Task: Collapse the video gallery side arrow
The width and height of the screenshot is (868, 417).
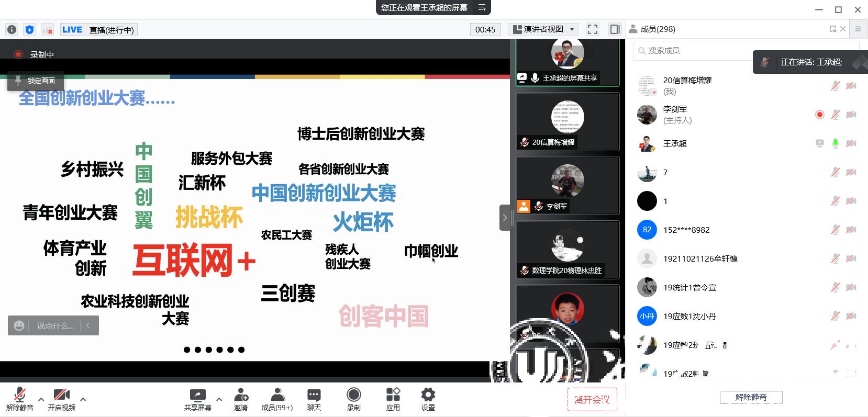Action: (505, 218)
